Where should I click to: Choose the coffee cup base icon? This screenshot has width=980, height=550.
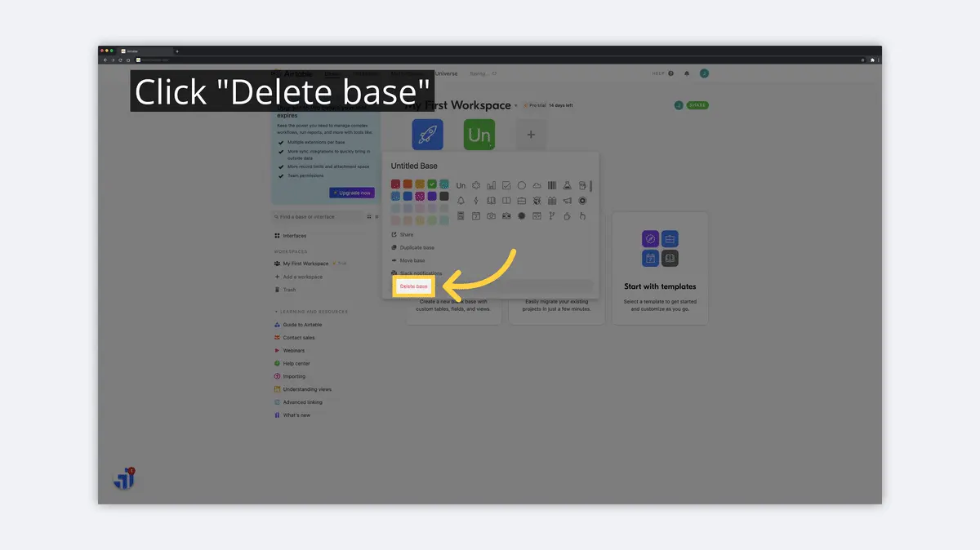568,215
